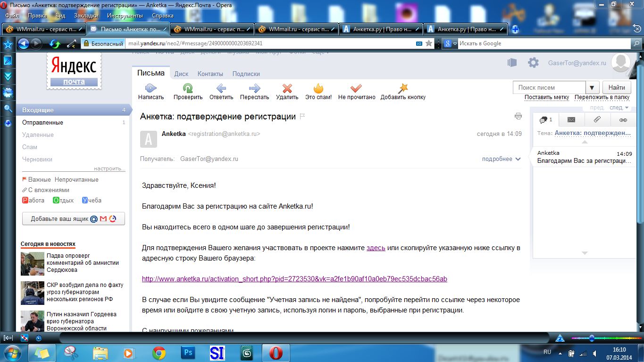Image resolution: width=644 pixels, height=362 pixels.
Task: Open the search options dropdown arrow
Action: pyautogui.click(x=593, y=87)
